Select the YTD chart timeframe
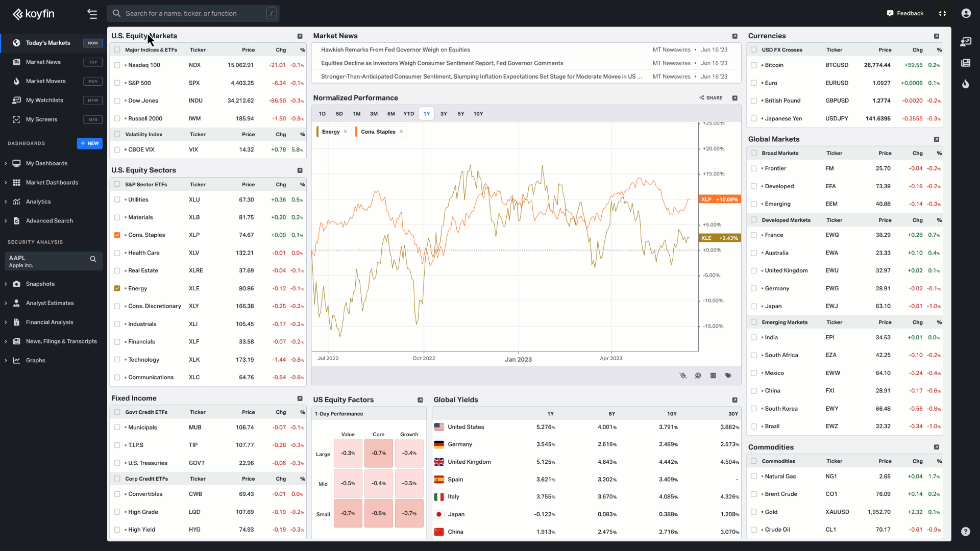Image resolution: width=980 pixels, height=551 pixels. click(408, 114)
